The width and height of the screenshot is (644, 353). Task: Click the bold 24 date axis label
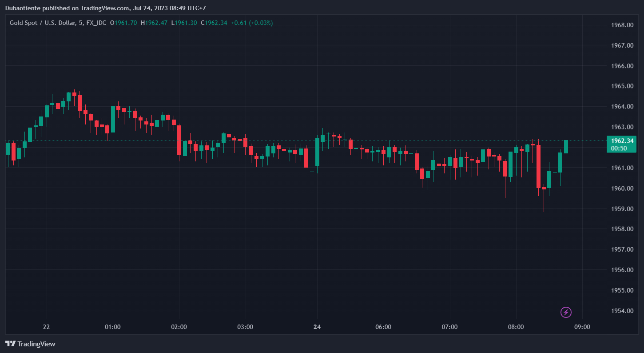tap(317, 327)
